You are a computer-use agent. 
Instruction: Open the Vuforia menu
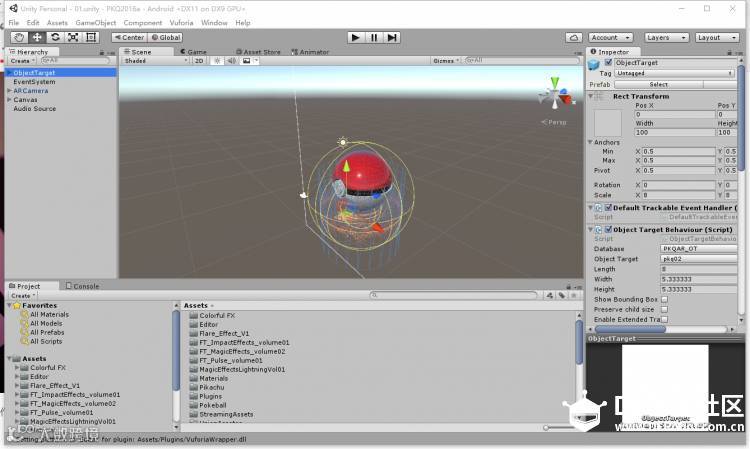[181, 22]
